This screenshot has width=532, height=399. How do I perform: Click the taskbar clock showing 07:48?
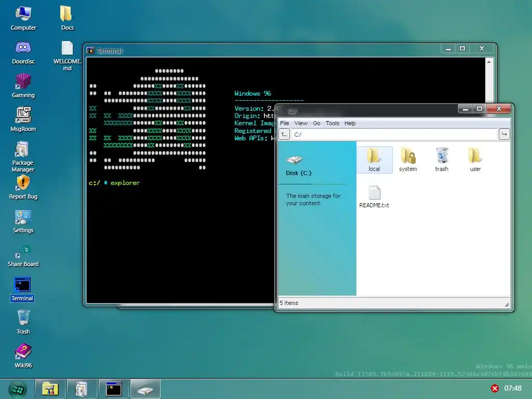513,388
